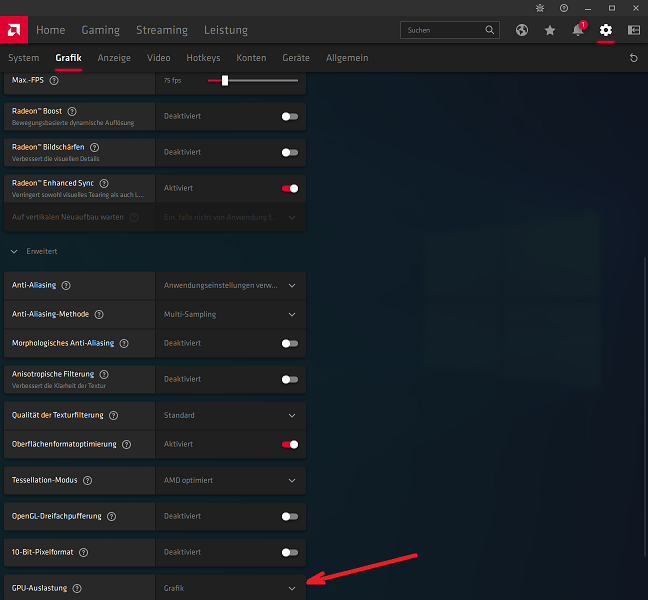648x600 pixels.
Task: Enable Radeon Boost toggle
Action: pos(290,117)
